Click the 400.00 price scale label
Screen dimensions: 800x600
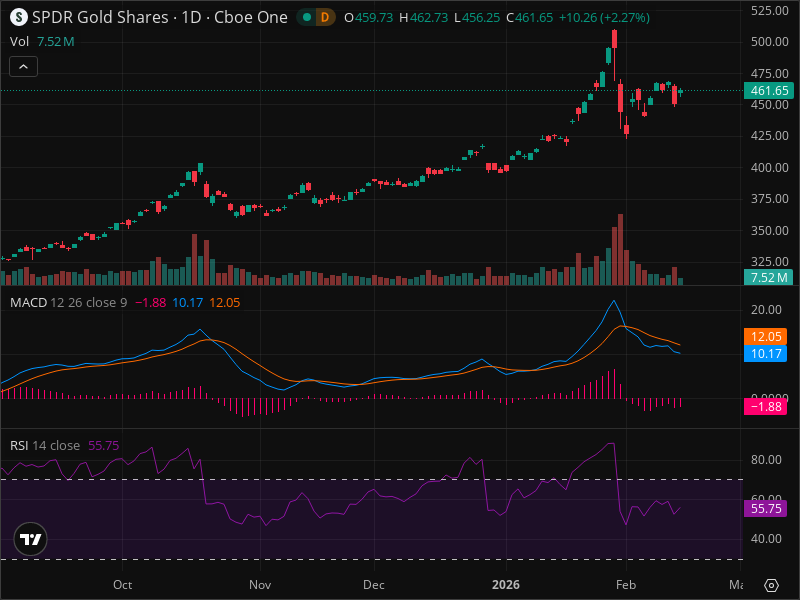770,167
